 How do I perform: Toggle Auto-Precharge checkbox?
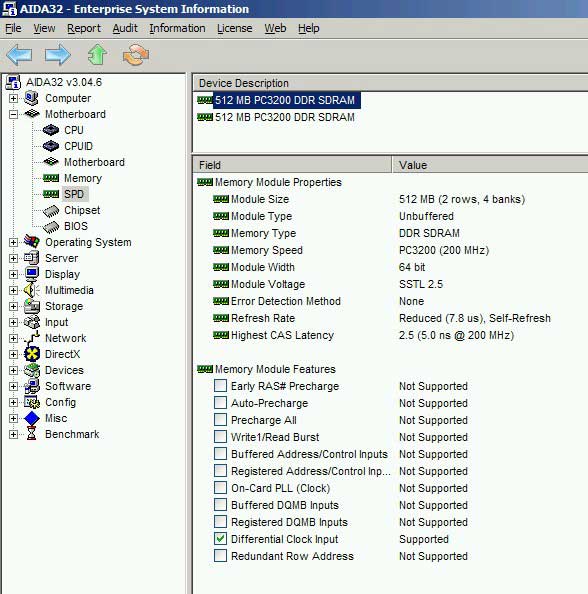(x=220, y=403)
